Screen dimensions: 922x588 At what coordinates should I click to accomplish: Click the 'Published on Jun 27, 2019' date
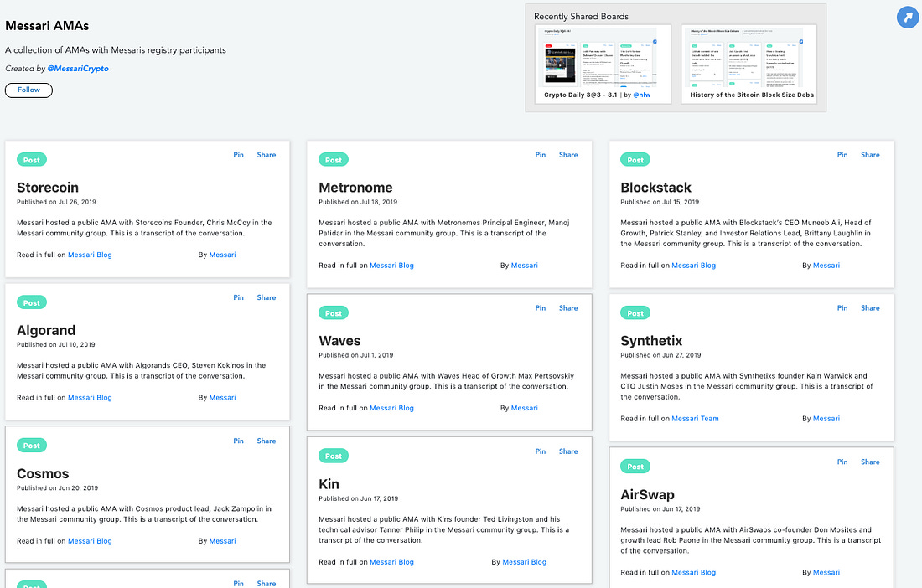[660, 355]
